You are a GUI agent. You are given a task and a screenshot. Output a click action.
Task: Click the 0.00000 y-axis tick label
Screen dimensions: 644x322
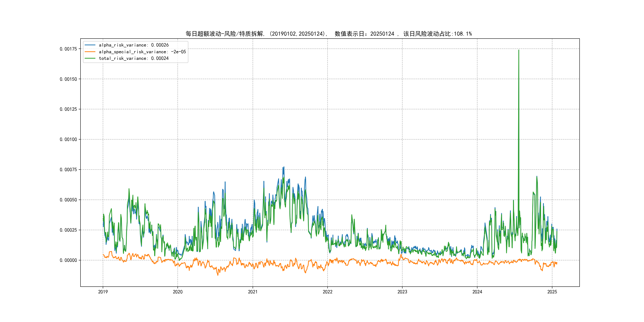pos(68,260)
